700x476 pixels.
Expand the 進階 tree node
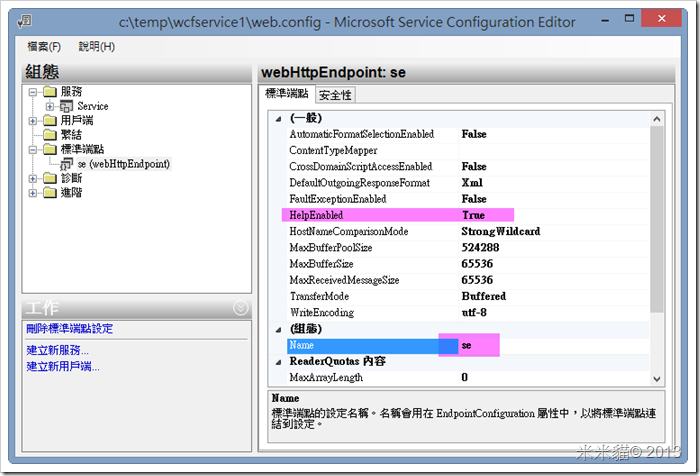click(33, 193)
